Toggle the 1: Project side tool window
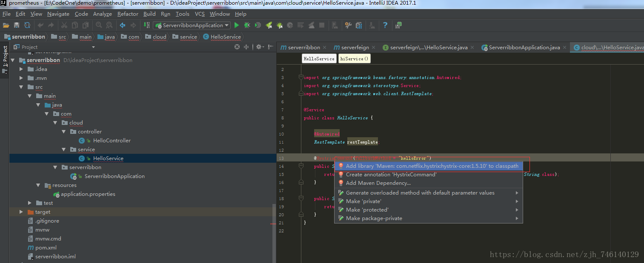The width and height of the screenshot is (644, 263). (5, 57)
